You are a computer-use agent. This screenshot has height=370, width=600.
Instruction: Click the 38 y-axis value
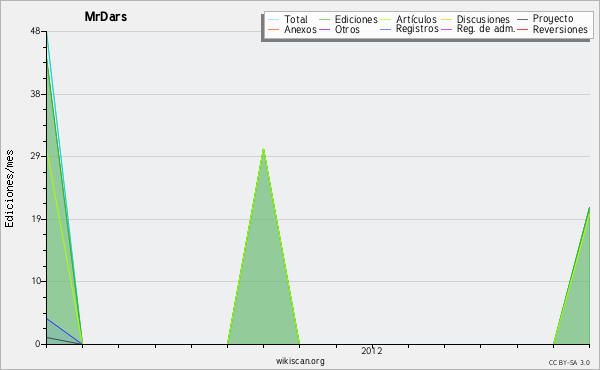pyautogui.click(x=35, y=94)
